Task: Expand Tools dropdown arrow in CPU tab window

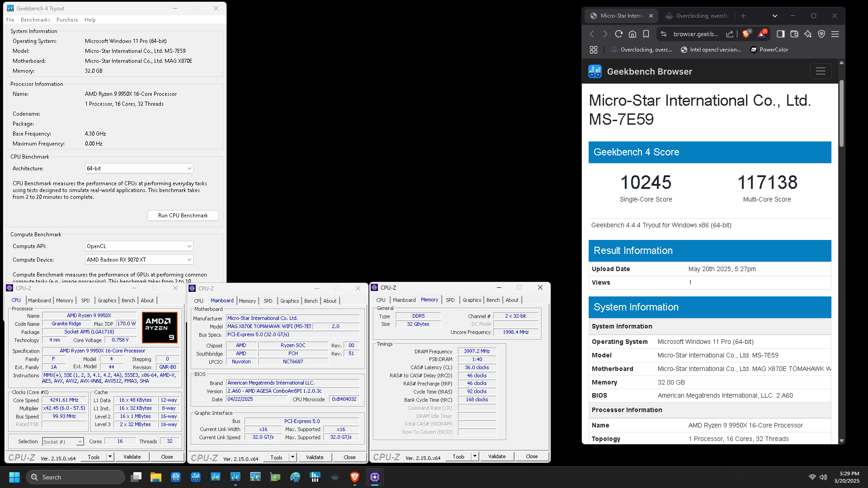Action: click(x=110, y=457)
